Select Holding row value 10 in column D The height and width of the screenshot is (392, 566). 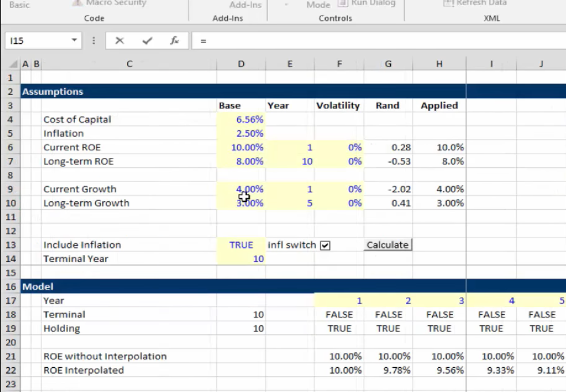click(241, 329)
